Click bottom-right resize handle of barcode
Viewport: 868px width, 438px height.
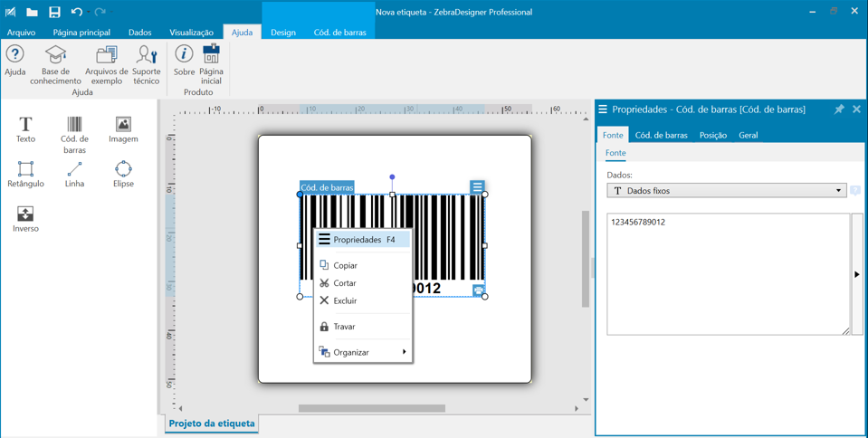pyautogui.click(x=485, y=297)
